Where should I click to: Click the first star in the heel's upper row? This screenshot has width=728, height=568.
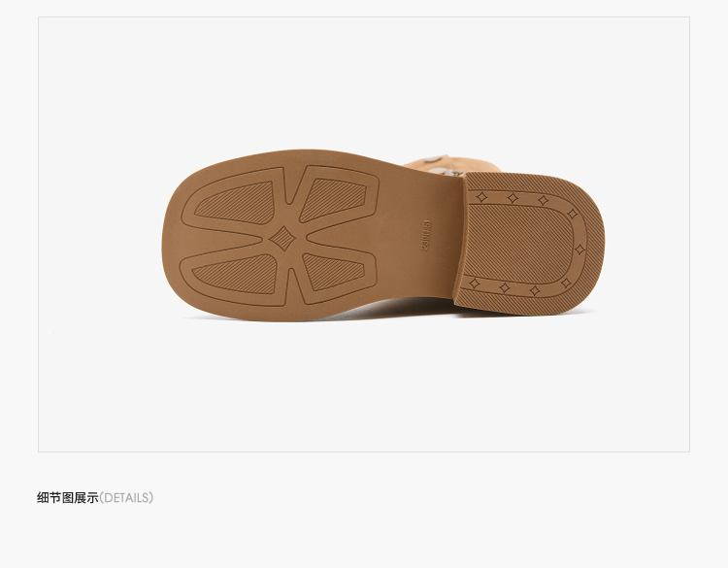(x=482, y=197)
